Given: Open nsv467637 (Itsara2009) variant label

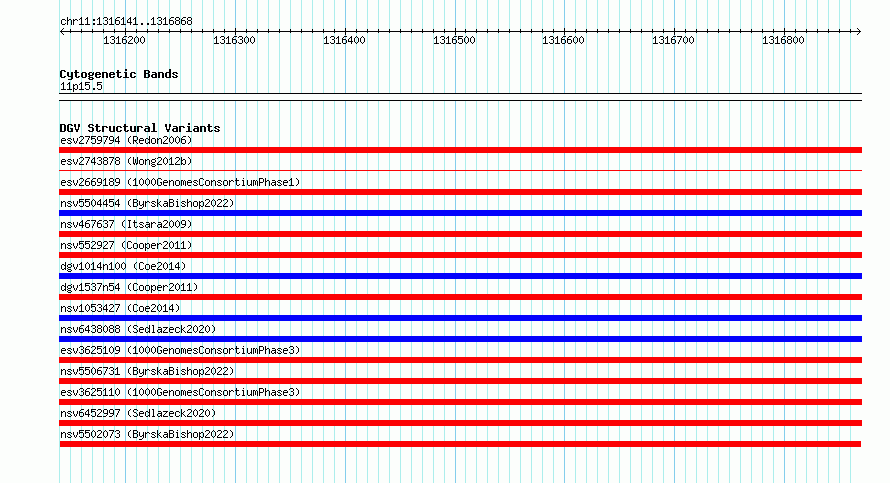Looking at the screenshot, I should tap(126, 224).
